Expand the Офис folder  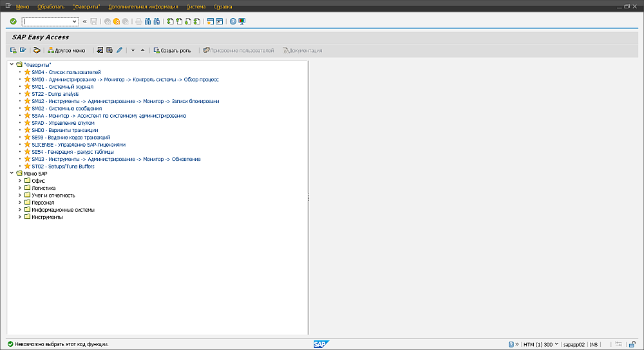pos(20,181)
